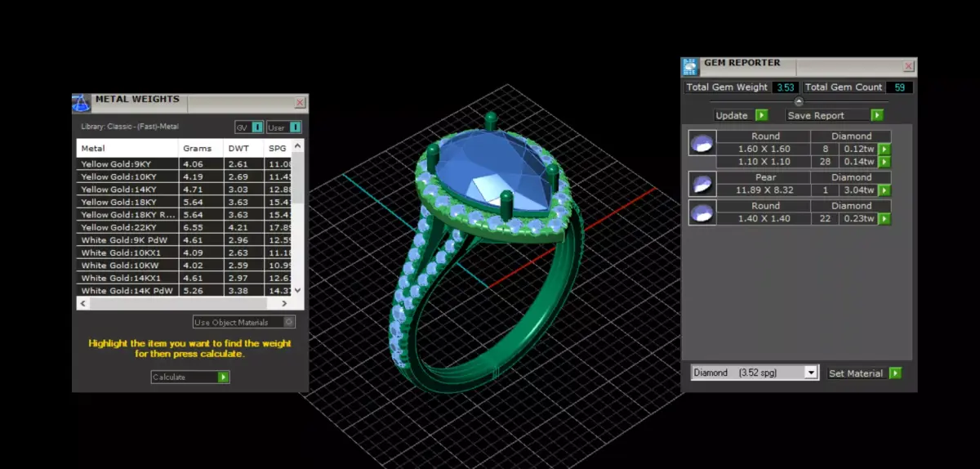Select the Yellow Gold:14KY row

[x=185, y=190]
